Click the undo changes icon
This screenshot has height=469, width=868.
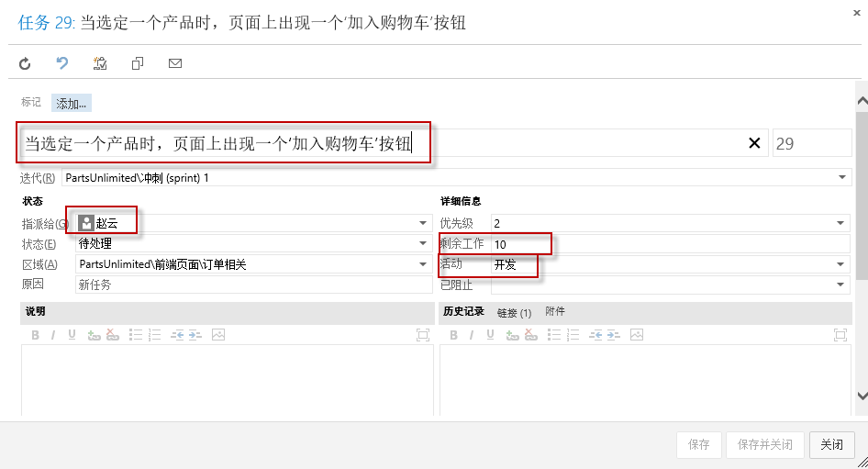coord(62,63)
